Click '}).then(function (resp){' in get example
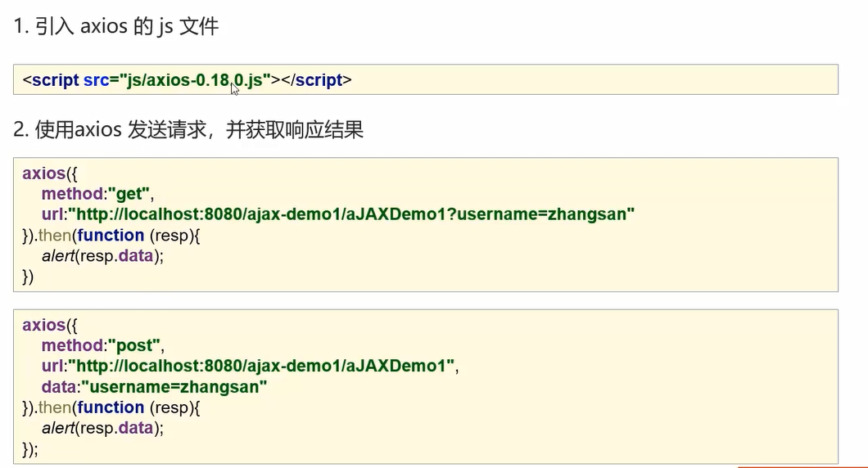The width and height of the screenshot is (868, 468). tap(111, 235)
